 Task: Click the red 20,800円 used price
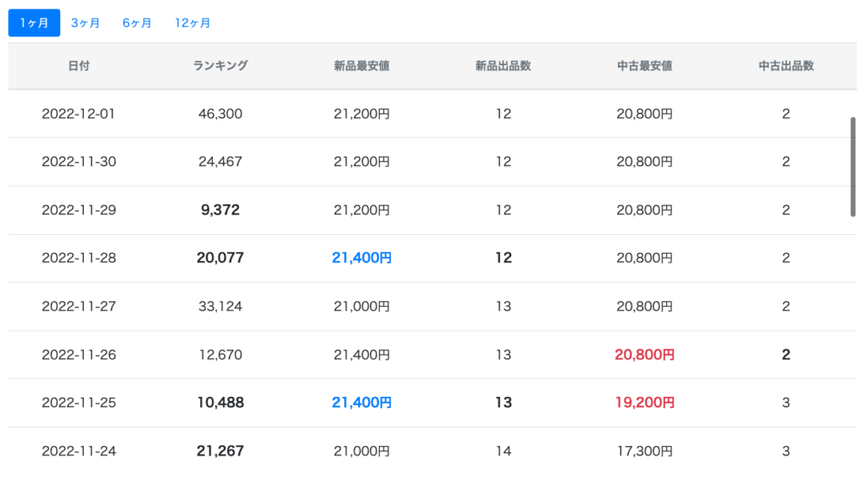(644, 354)
